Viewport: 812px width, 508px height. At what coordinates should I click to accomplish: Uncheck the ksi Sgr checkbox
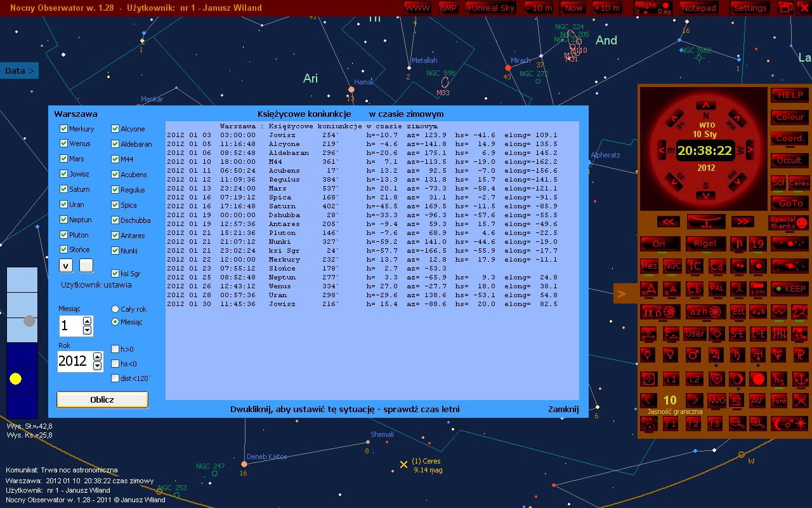[x=115, y=273]
